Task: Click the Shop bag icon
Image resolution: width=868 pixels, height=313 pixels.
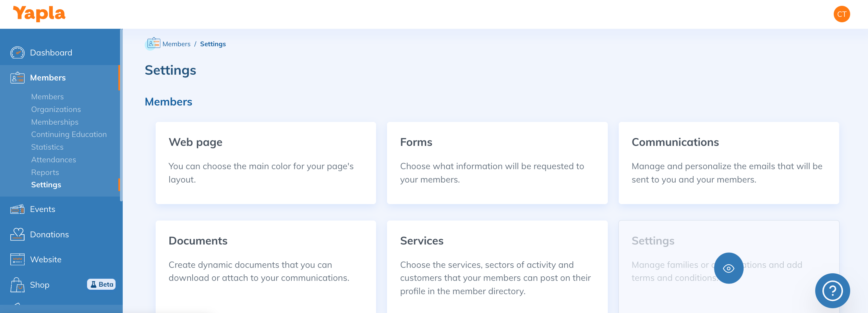Action: [x=17, y=285]
